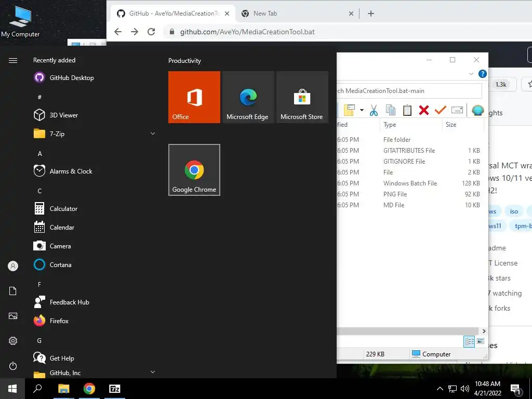The height and width of the screenshot is (399, 532).
Task: Click the Office tile
Action: coord(194,97)
